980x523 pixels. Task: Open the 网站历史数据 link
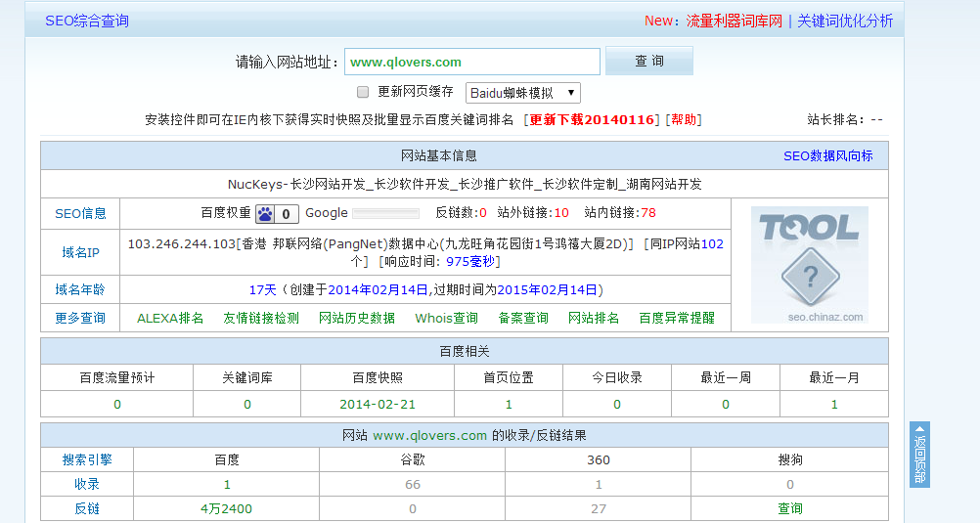(357, 318)
